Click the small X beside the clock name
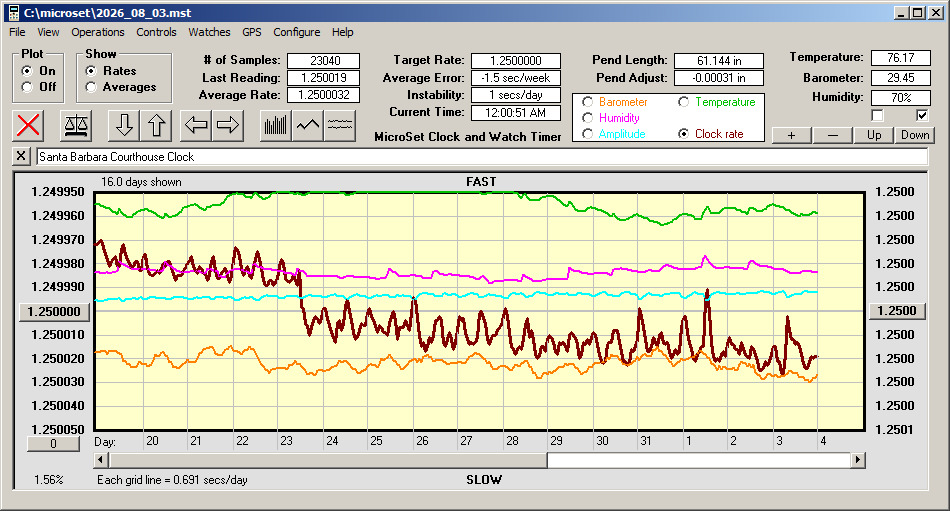This screenshot has width=950, height=511. pos(21,156)
